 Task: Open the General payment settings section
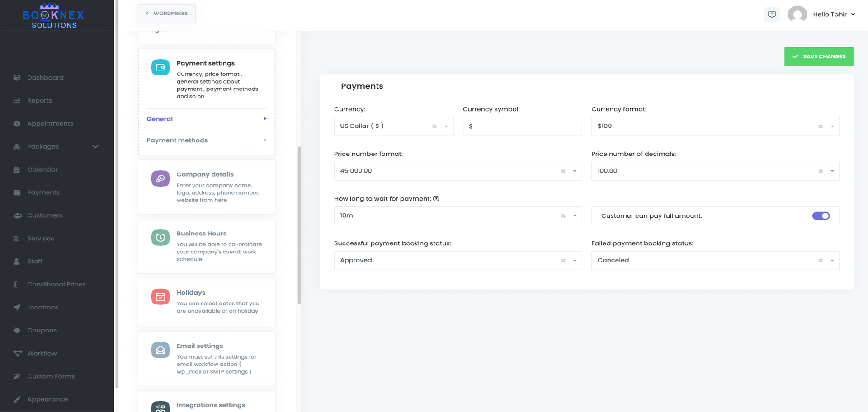click(x=206, y=119)
